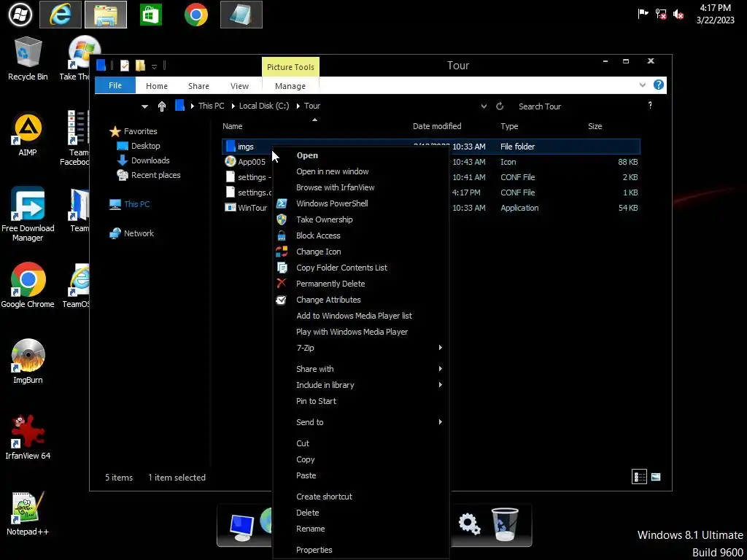747x560 pixels.
Task: Select Block Access lock entry
Action: point(318,236)
